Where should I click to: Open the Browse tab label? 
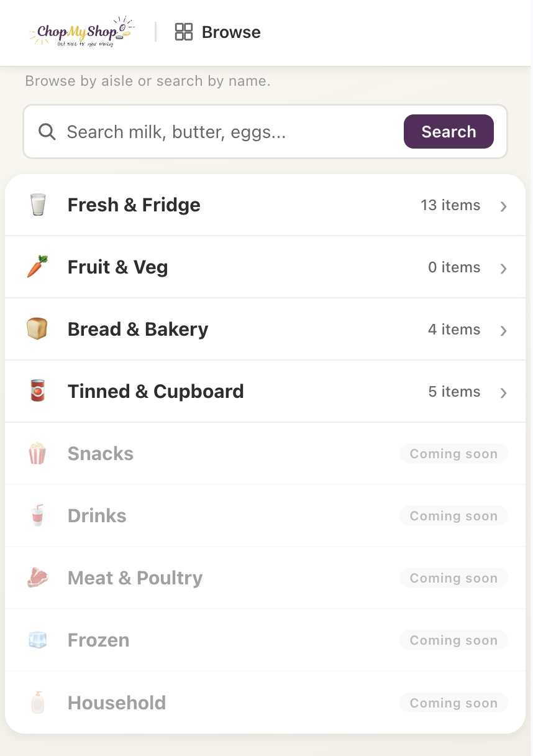click(x=231, y=32)
